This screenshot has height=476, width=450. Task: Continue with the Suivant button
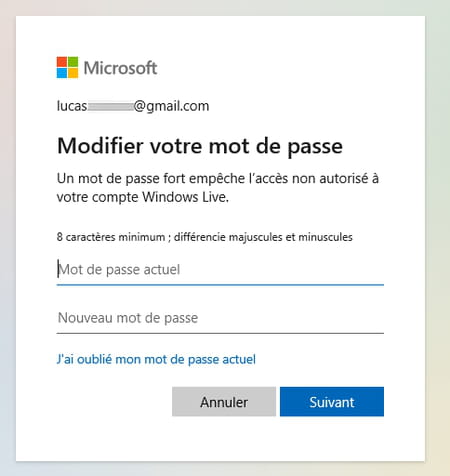pos(332,402)
